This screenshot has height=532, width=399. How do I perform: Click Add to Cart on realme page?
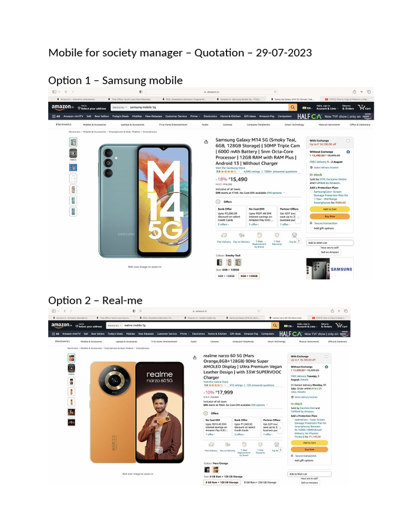point(309,443)
